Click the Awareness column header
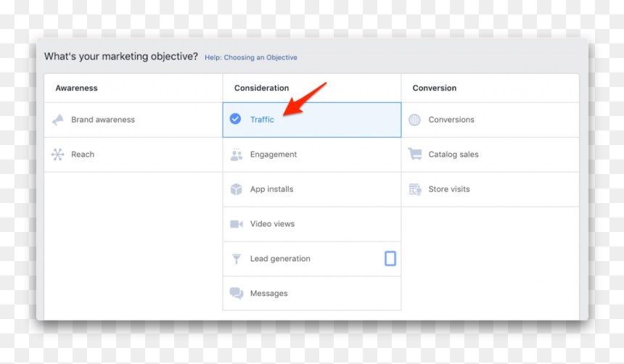 (76, 88)
